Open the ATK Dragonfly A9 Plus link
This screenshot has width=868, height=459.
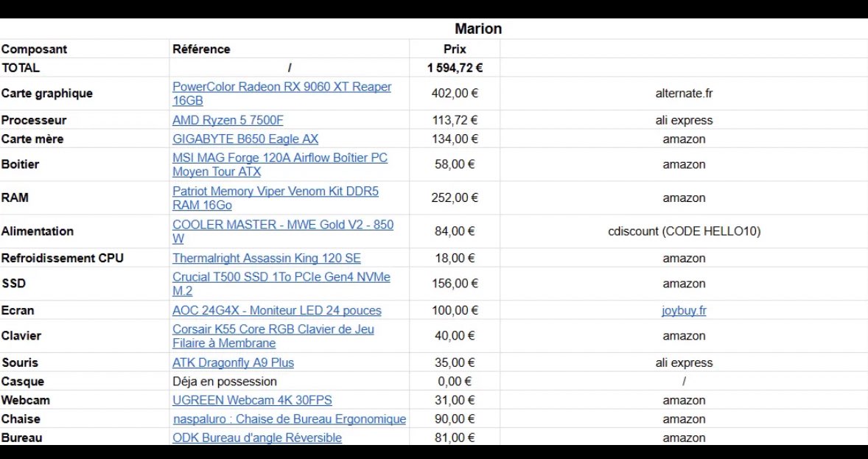pos(233,362)
